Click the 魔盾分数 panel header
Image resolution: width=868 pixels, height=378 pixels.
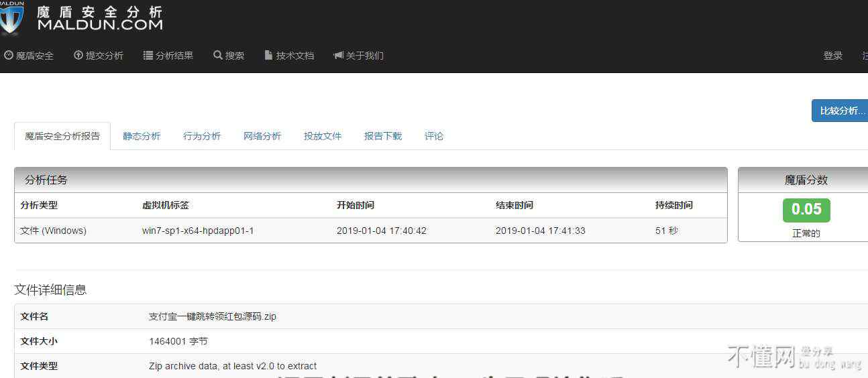803,180
